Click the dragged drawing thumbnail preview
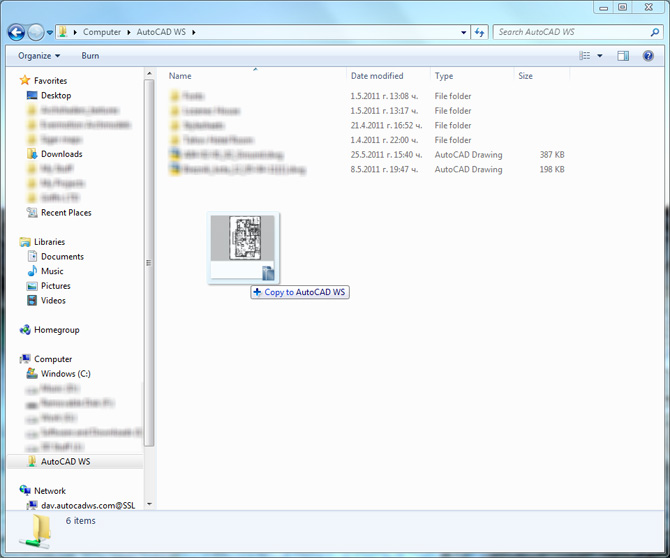The height and width of the screenshot is (558, 670). coord(243,248)
